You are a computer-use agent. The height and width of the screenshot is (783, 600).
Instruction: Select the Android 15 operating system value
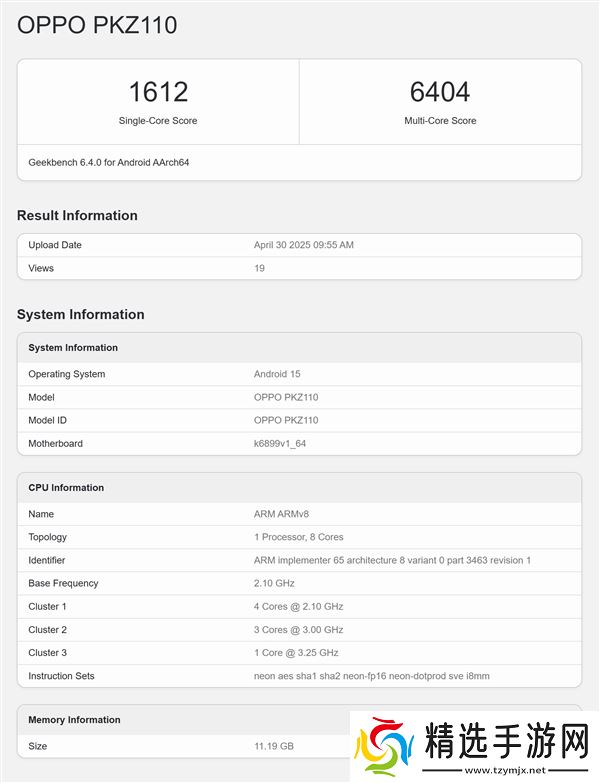(277, 374)
